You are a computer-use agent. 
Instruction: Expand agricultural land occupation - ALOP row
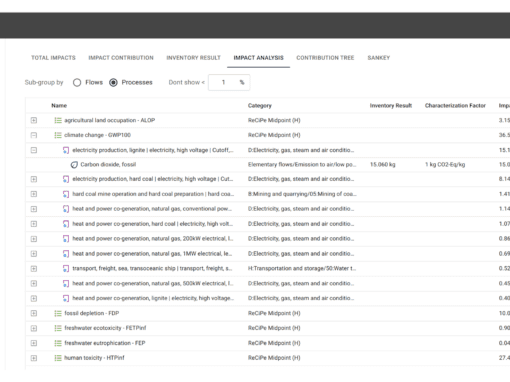point(34,120)
